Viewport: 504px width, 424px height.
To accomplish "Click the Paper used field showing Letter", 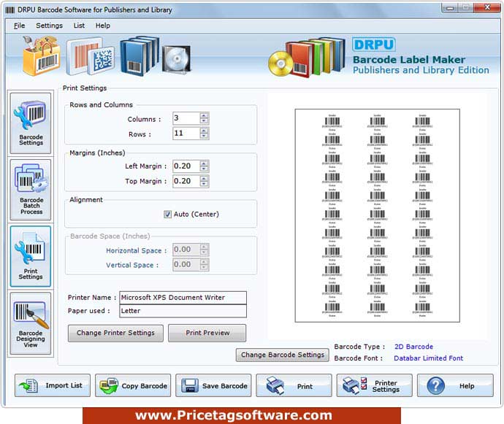I will pos(183,311).
